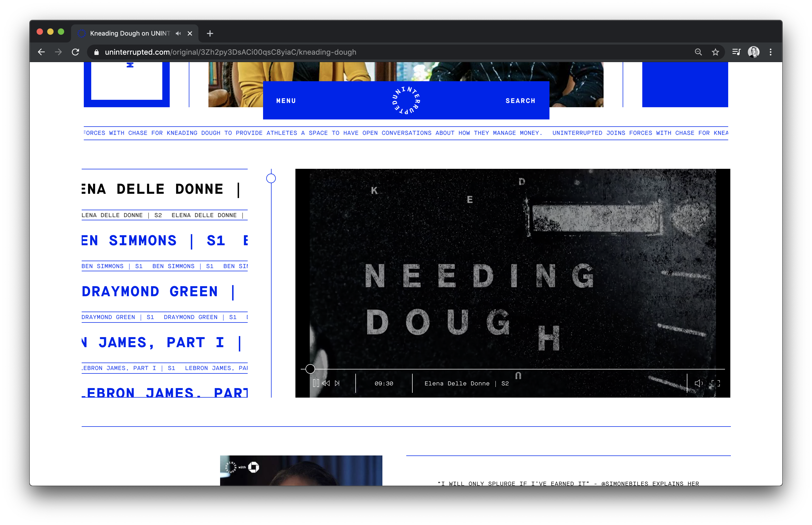Bookmark this page with star icon

[x=715, y=52]
